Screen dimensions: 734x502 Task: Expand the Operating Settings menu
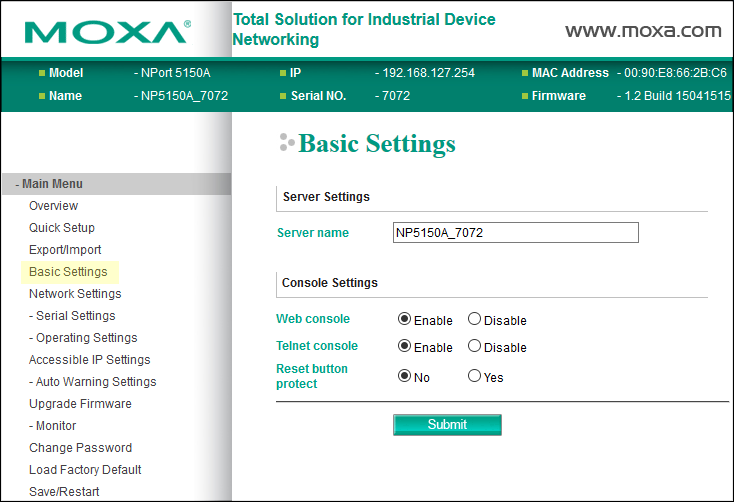83,338
